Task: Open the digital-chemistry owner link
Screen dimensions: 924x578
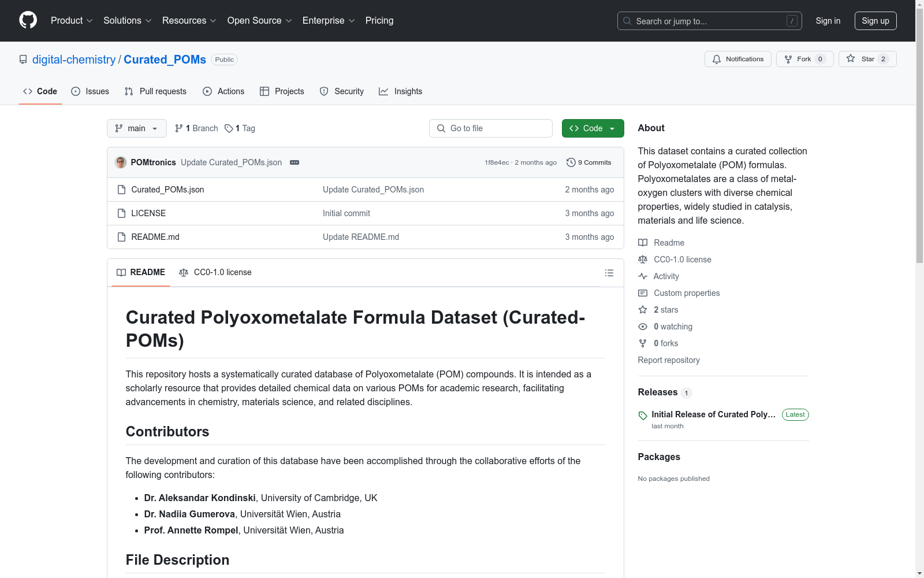Action: (x=74, y=60)
